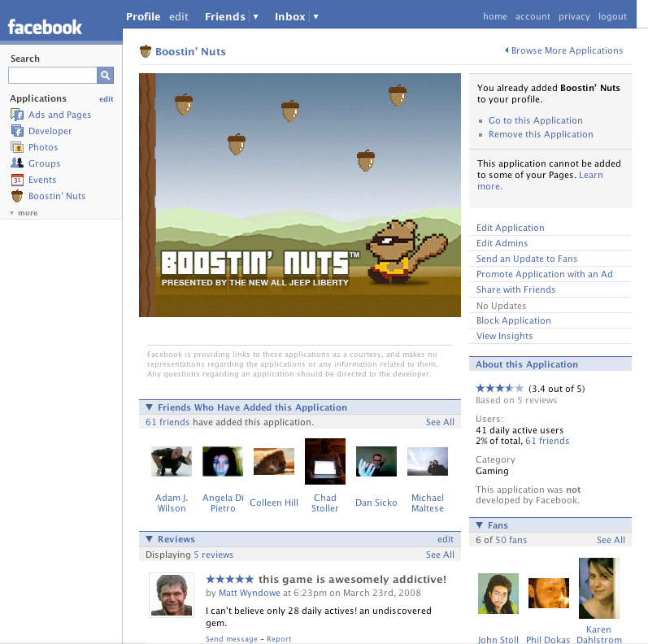
Task: Click Share with Friends link
Action: coord(515,289)
